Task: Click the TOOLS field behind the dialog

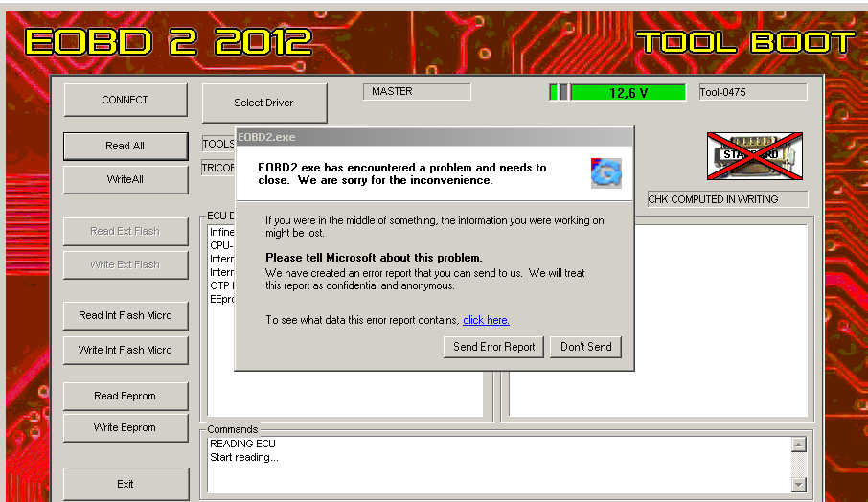Action: [218, 144]
